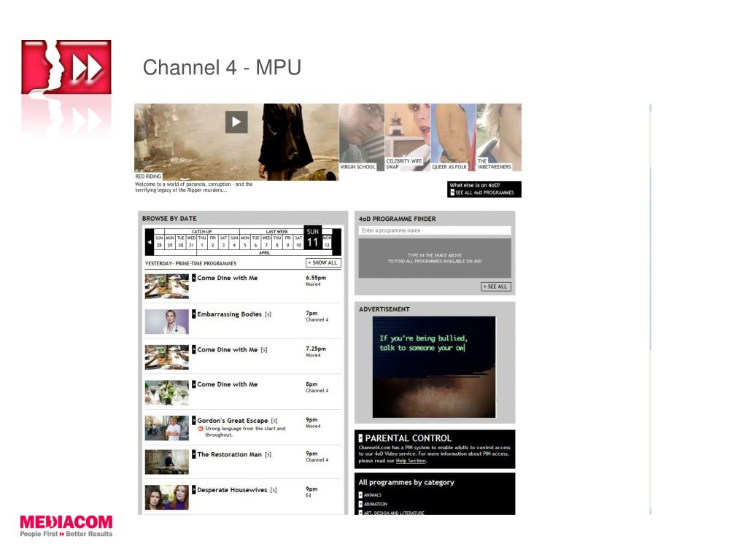Select Sun 4 in the date browser
The height and width of the screenshot is (560, 747).
234,241
